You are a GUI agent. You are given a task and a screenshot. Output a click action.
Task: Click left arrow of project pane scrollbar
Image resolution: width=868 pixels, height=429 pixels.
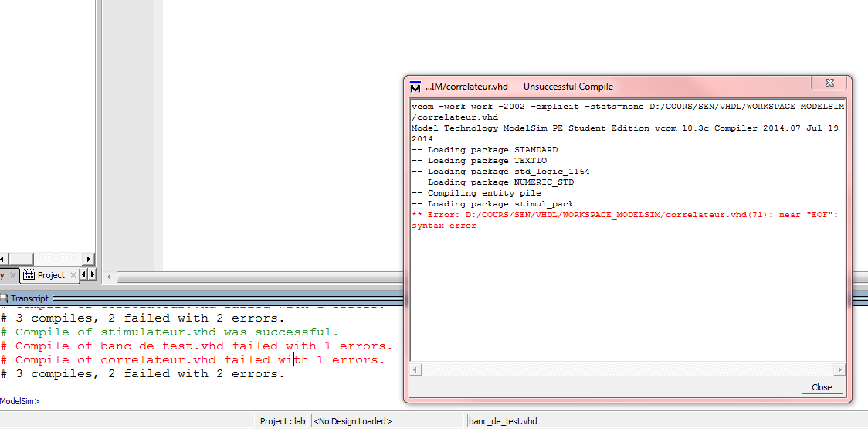(x=3, y=259)
